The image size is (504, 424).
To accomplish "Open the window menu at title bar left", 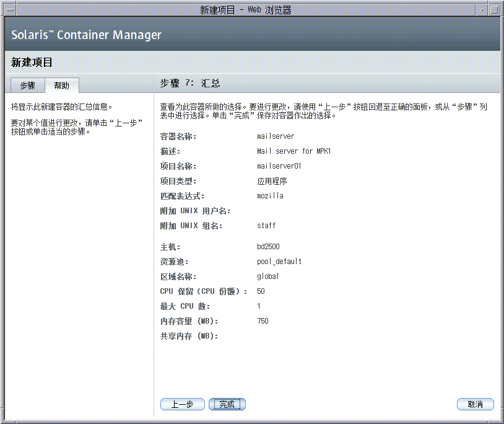I will (x=10, y=10).
